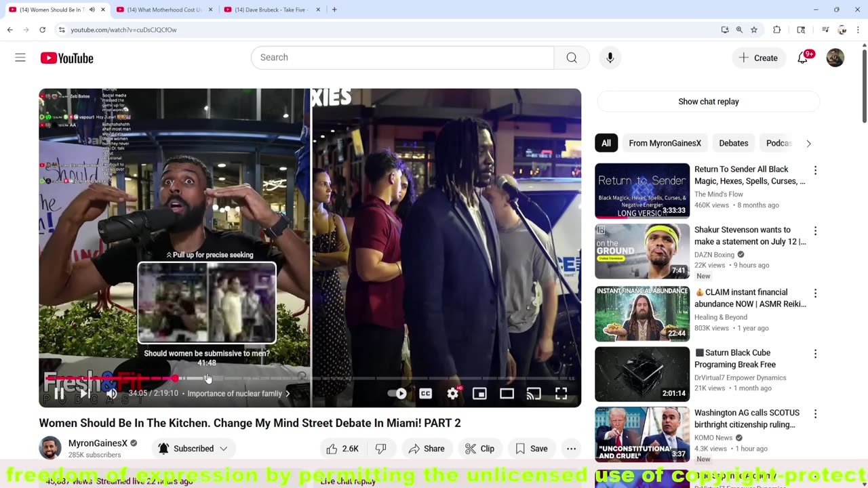
Task: Save video to a playlist
Action: [x=531, y=449]
